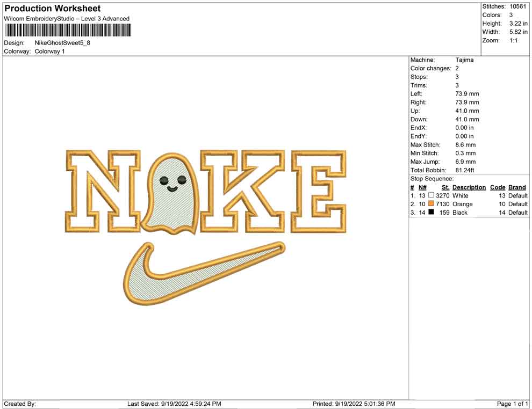The width and height of the screenshot is (532, 409).
Task: Click the Total Bobbin value '81.24ft'
Action: pos(465,170)
